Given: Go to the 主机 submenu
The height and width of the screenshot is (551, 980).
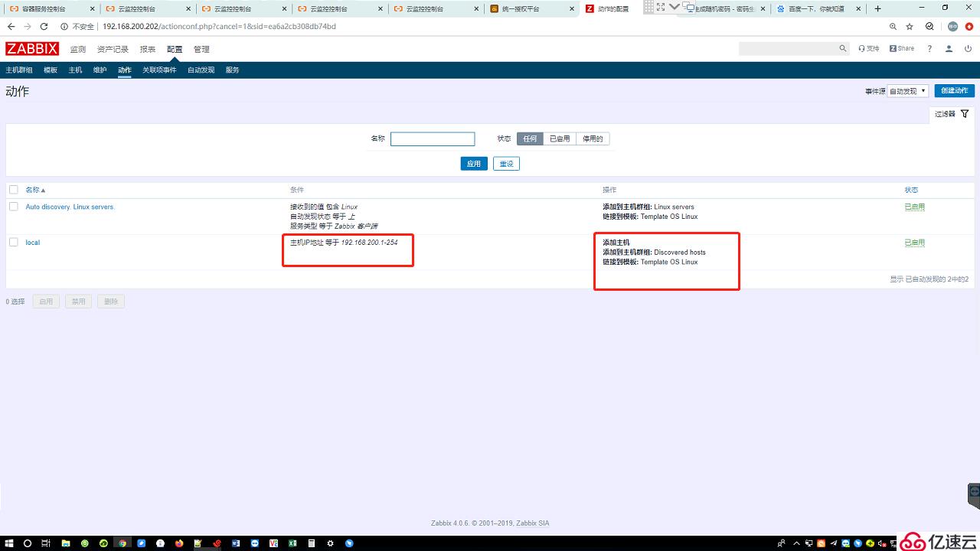Looking at the screenshot, I should tap(75, 70).
